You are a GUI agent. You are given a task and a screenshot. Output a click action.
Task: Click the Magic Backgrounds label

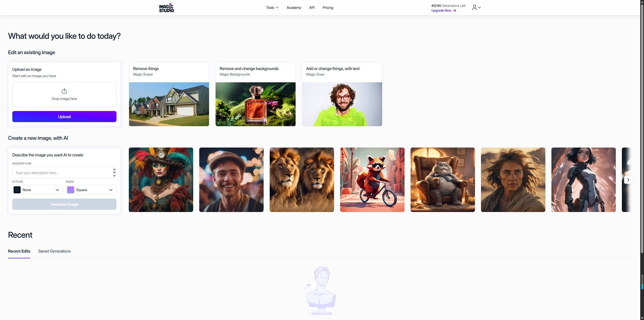[x=235, y=74]
